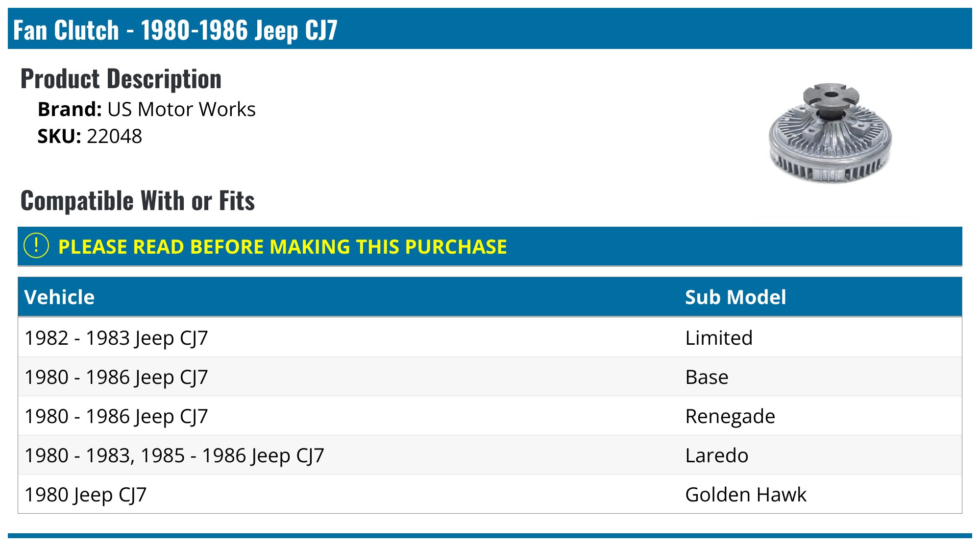Select the Renegade sub model cell
The width and height of the screenshot is (980, 546).
pos(730,416)
